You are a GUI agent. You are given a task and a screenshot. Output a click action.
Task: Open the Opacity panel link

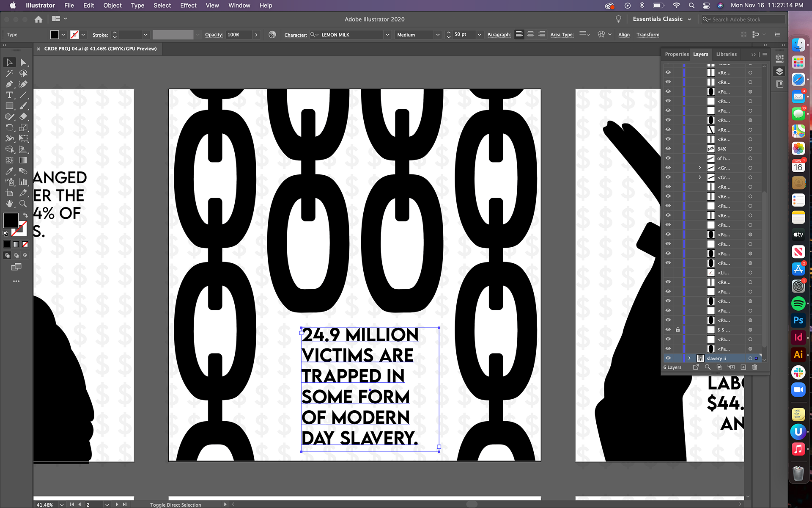214,35
